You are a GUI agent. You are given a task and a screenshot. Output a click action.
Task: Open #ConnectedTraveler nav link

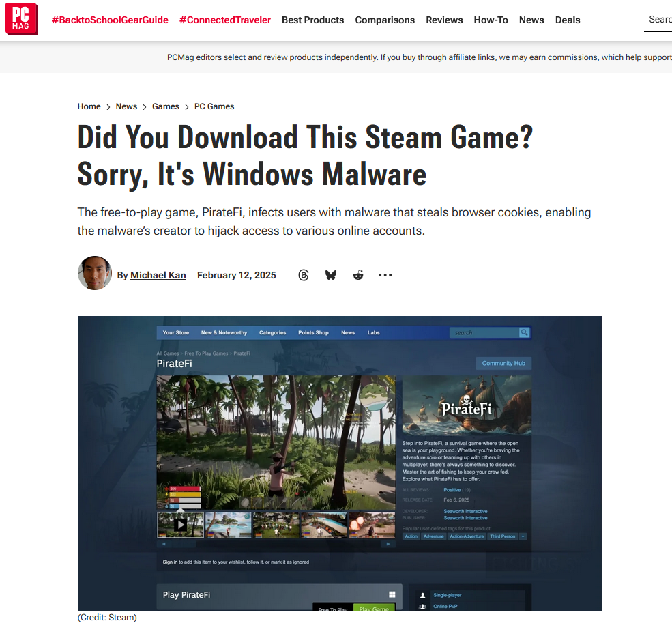(225, 20)
